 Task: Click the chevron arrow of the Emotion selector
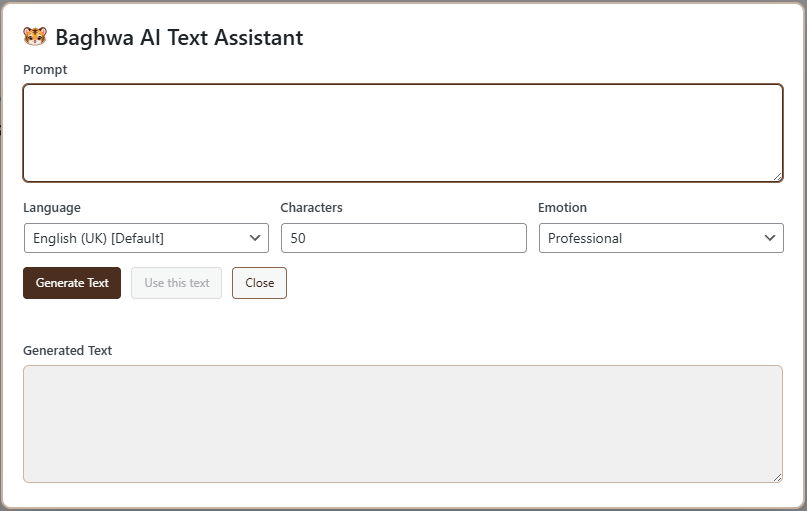tap(770, 238)
